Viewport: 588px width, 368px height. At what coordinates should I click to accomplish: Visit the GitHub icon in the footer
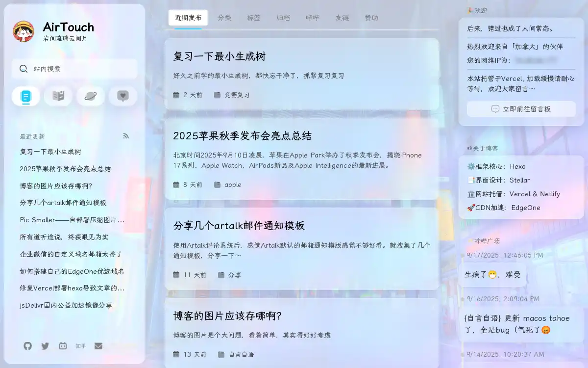point(27,346)
